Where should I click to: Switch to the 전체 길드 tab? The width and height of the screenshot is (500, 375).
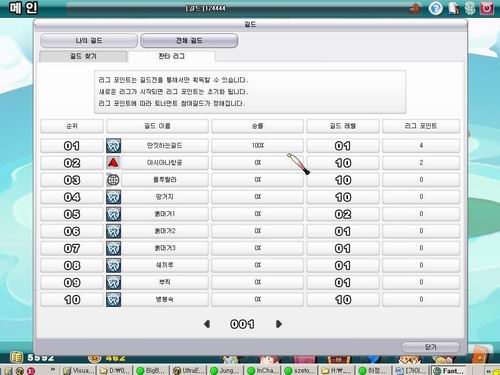tap(189, 41)
